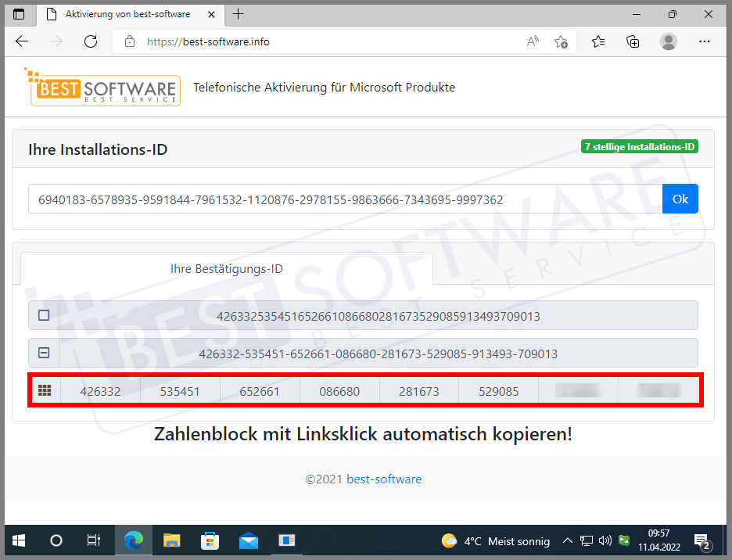Click the grid icon for block format
Image resolution: width=732 pixels, height=560 pixels.
45,391
